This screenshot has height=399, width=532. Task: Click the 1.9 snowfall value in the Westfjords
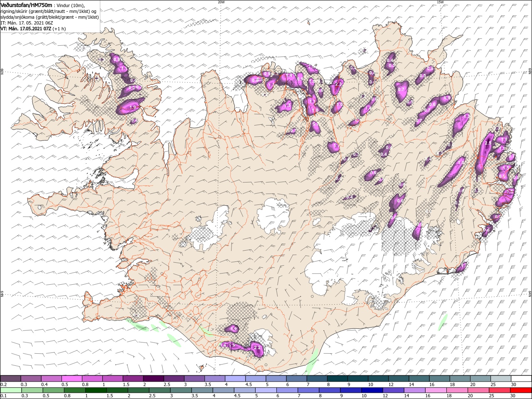[133, 107]
